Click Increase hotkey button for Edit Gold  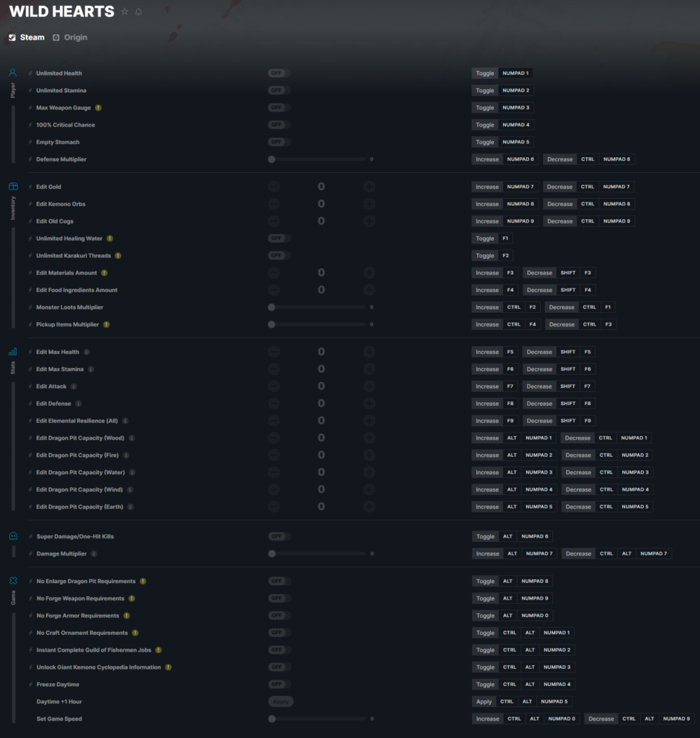tap(487, 187)
